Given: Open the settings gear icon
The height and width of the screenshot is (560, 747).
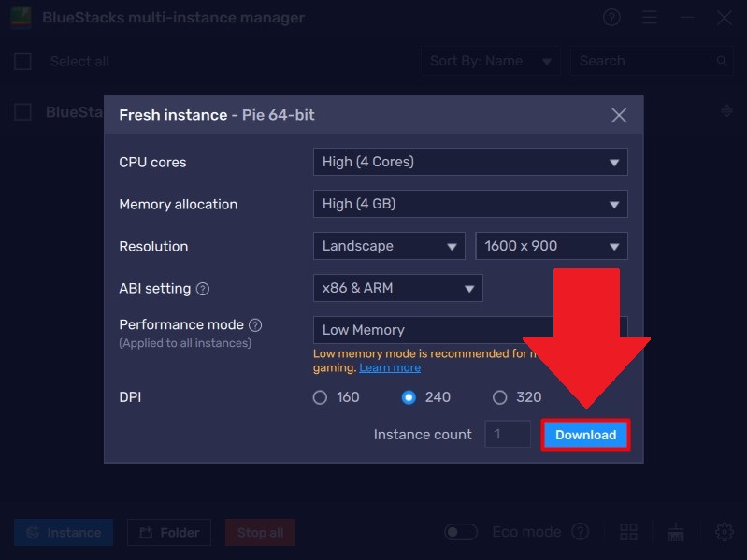Looking at the screenshot, I should click(x=725, y=532).
